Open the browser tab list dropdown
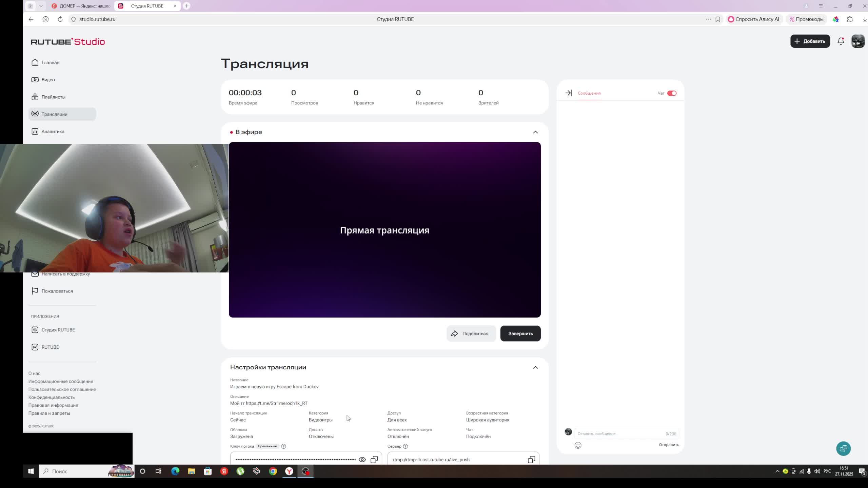This screenshot has height=488, width=868. [x=41, y=6]
